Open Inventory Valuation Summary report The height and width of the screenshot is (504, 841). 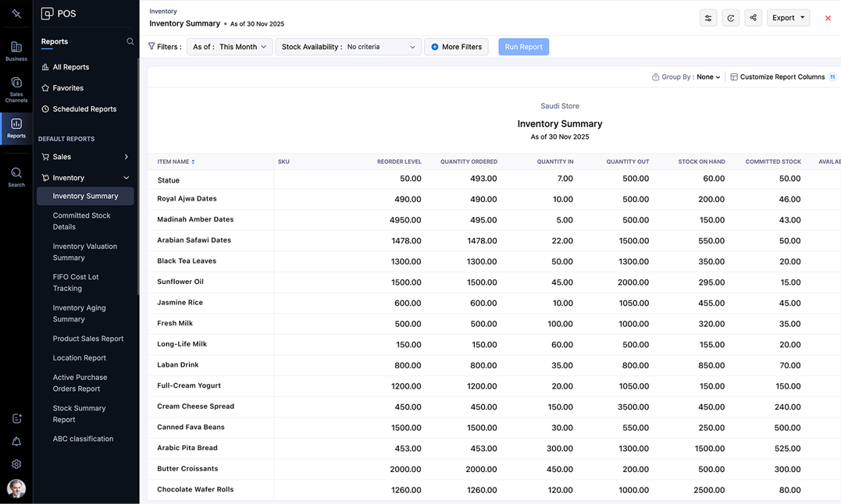pyautogui.click(x=85, y=252)
